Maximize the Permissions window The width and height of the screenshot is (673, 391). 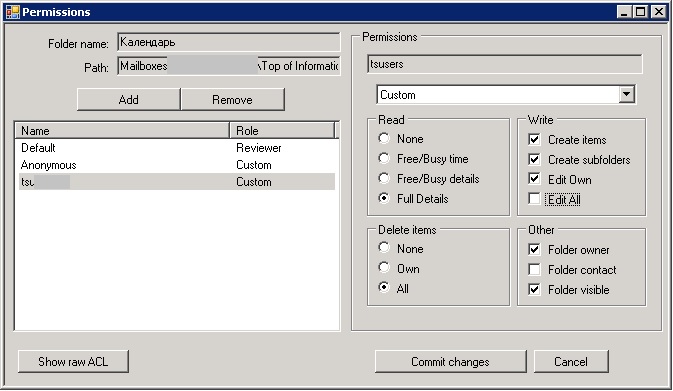pos(640,12)
